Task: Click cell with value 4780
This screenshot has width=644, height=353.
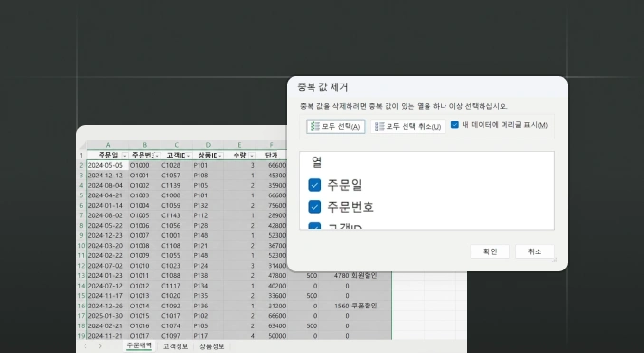Action: [x=334, y=276]
